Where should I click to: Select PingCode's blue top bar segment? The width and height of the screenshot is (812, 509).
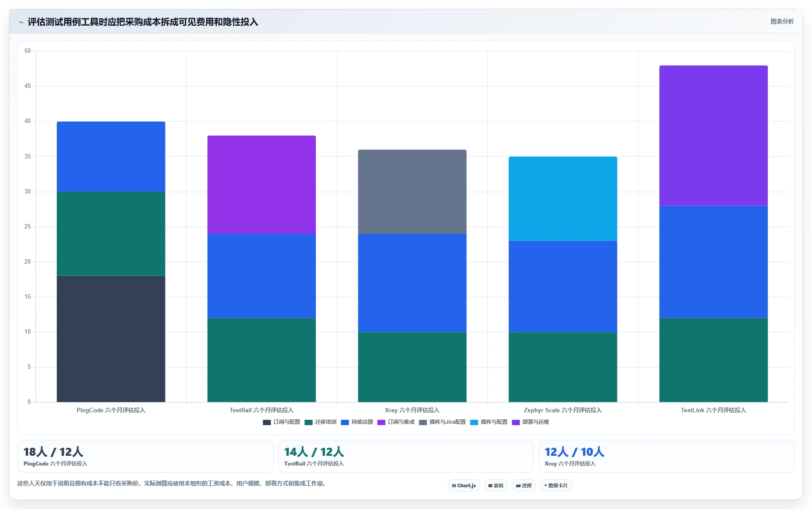[x=111, y=157]
